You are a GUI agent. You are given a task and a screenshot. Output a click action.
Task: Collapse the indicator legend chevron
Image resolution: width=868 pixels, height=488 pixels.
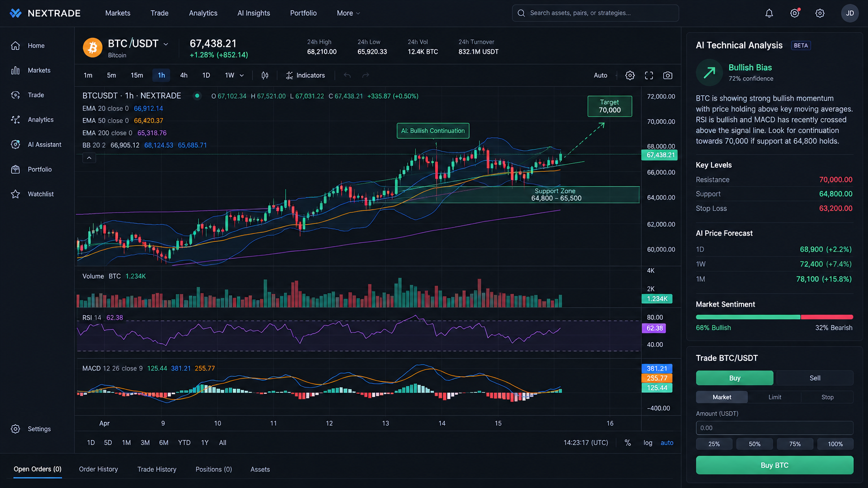point(89,158)
